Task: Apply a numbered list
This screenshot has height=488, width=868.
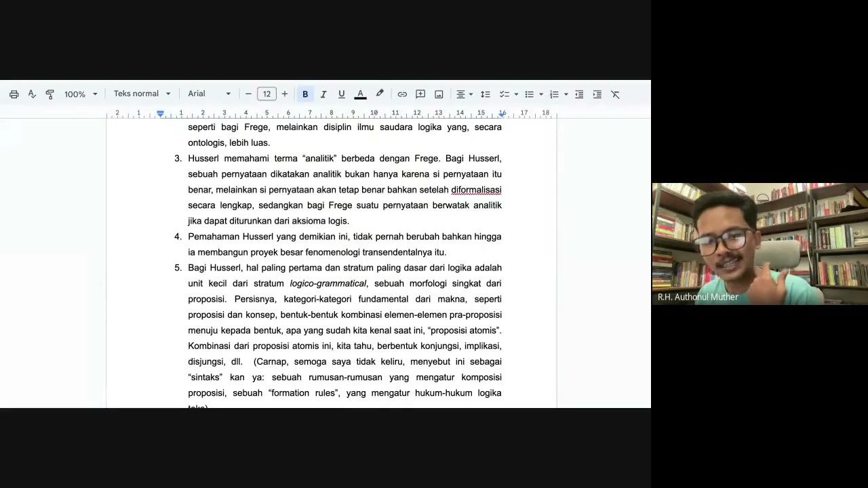Action: [554, 94]
